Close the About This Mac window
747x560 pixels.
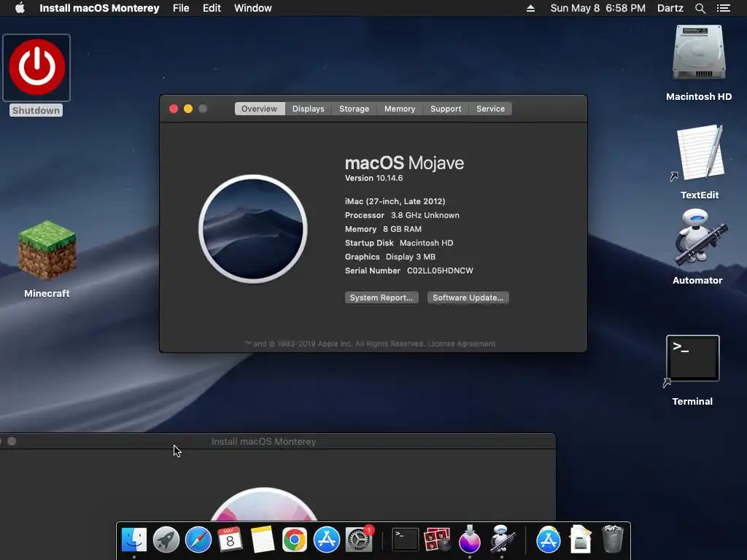click(174, 109)
